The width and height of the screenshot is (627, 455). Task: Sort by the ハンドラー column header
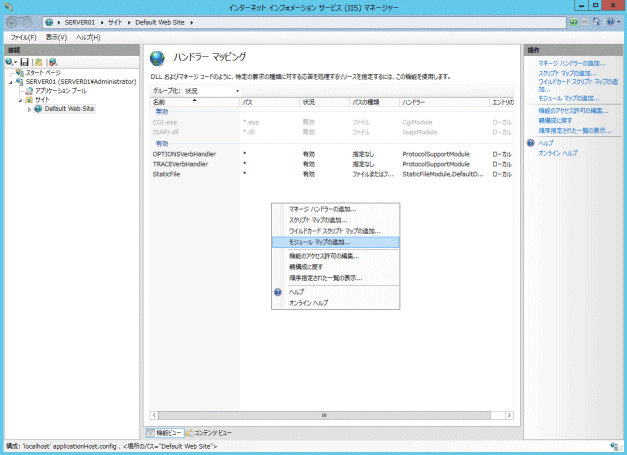[x=444, y=102]
